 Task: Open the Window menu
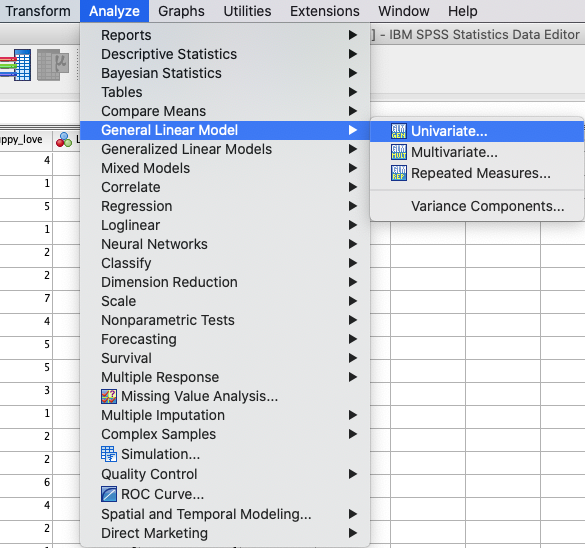[404, 11]
